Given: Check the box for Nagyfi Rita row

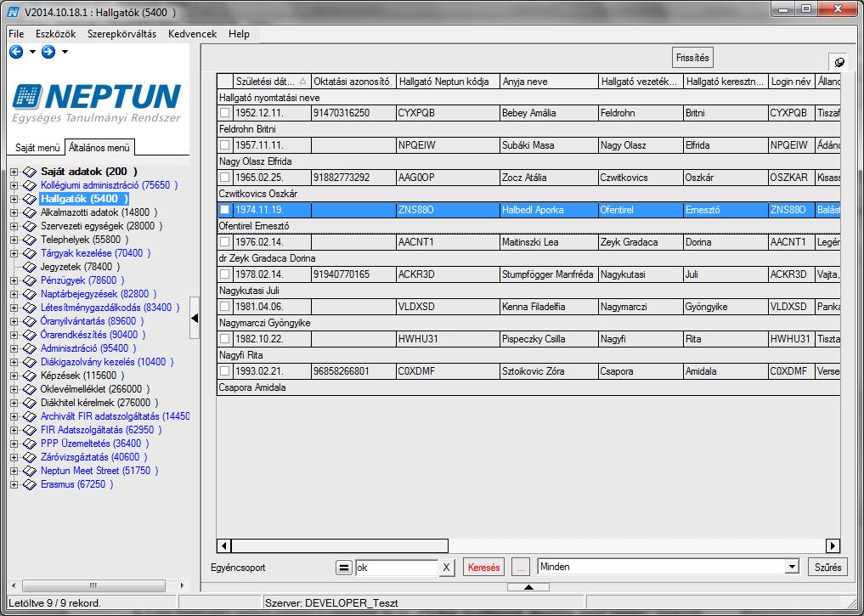Looking at the screenshot, I should (x=225, y=339).
